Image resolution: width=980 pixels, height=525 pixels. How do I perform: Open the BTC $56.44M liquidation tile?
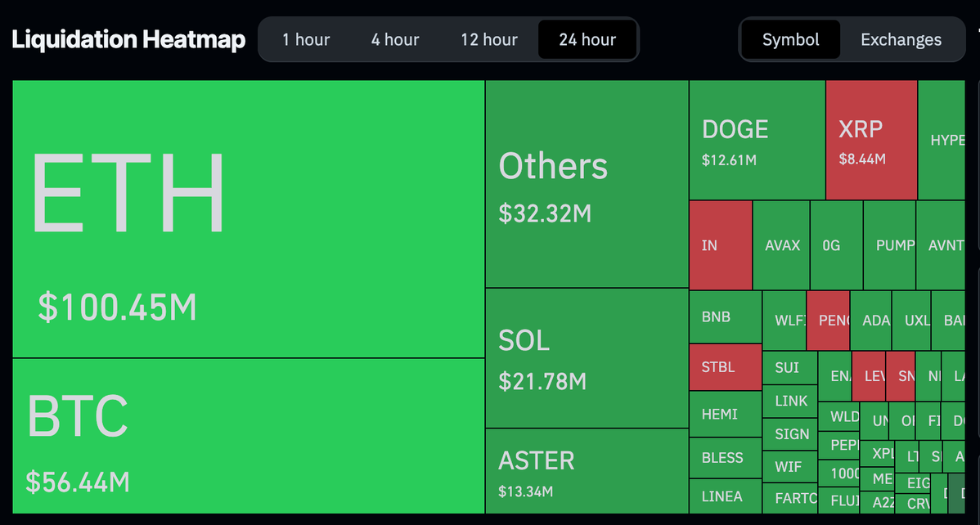coord(248,436)
